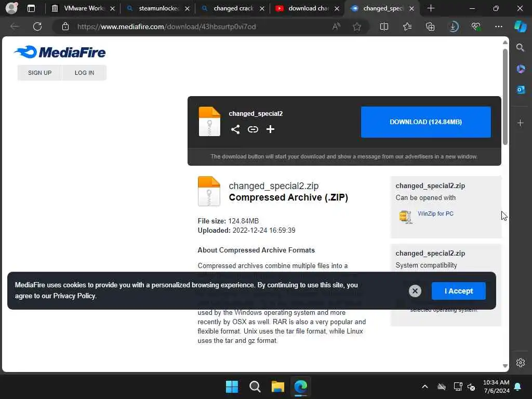Switch to the steamunlocked tab
Image resolution: width=532 pixels, height=399 pixels.
point(158,8)
